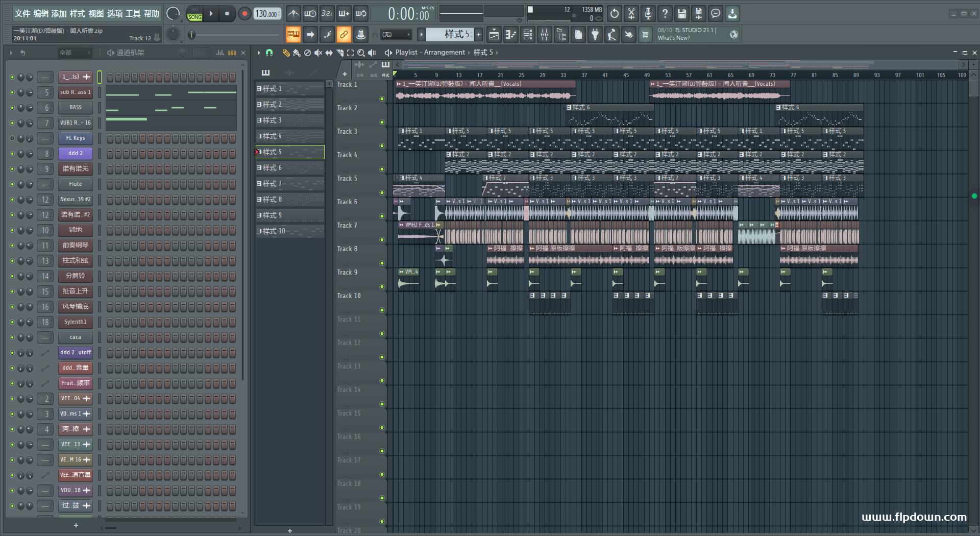980x536 pixels.
Task: Open the Playlist window from main toolbar
Action: [494, 35]
